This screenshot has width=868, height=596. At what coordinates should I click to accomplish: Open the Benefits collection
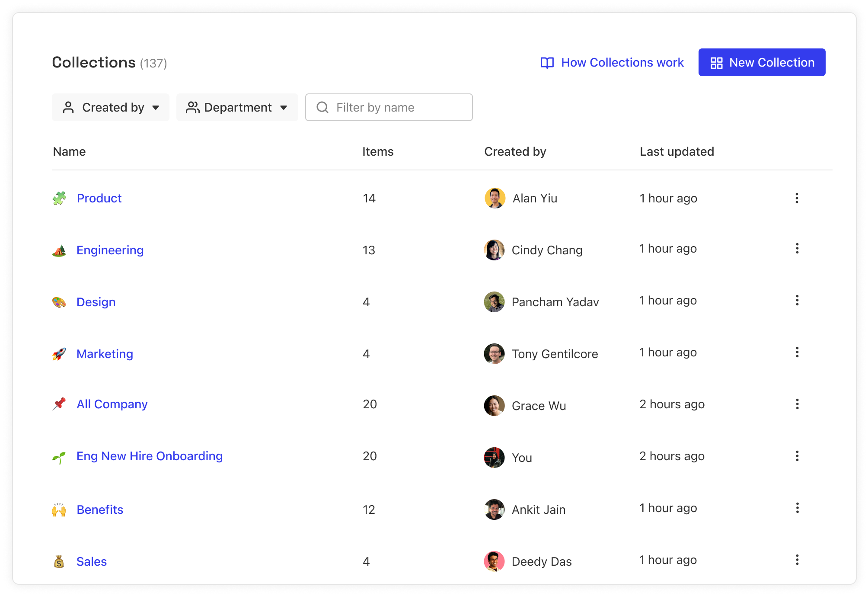[99, 509]
